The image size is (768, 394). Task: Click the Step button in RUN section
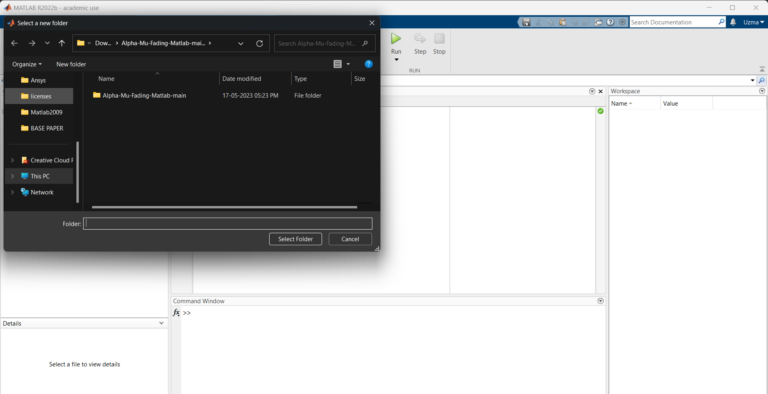(420, 43)
